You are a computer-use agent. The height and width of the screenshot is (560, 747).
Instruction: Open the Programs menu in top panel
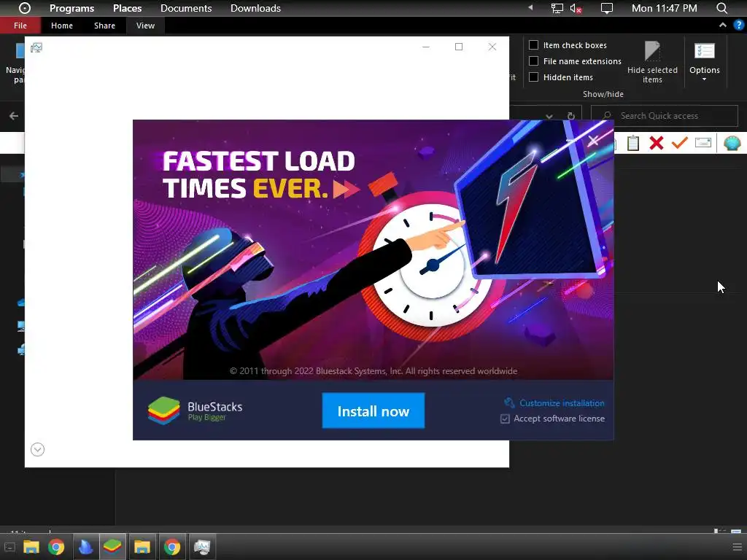[x=71, y=8]
